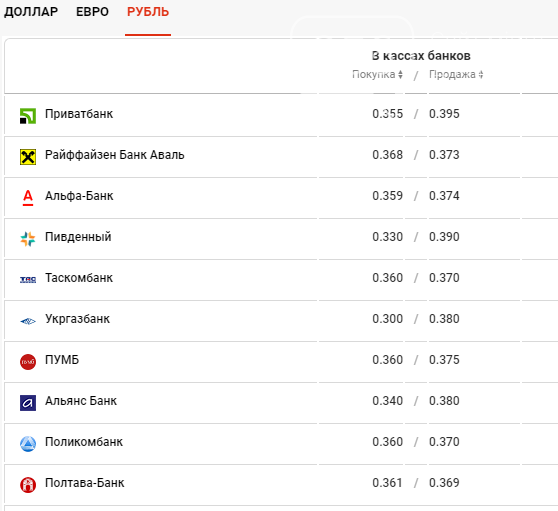
Task: Sort by Продажа column arrow
Action: (x=481, y=74)
